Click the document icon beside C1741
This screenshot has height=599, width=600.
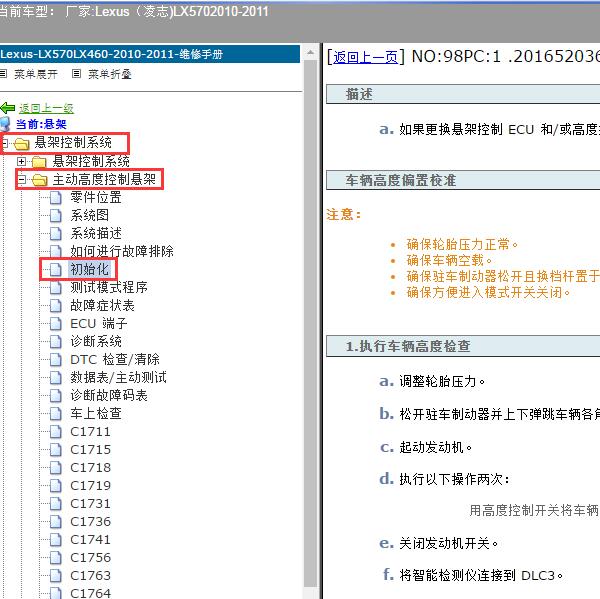(x=55, y=540)
